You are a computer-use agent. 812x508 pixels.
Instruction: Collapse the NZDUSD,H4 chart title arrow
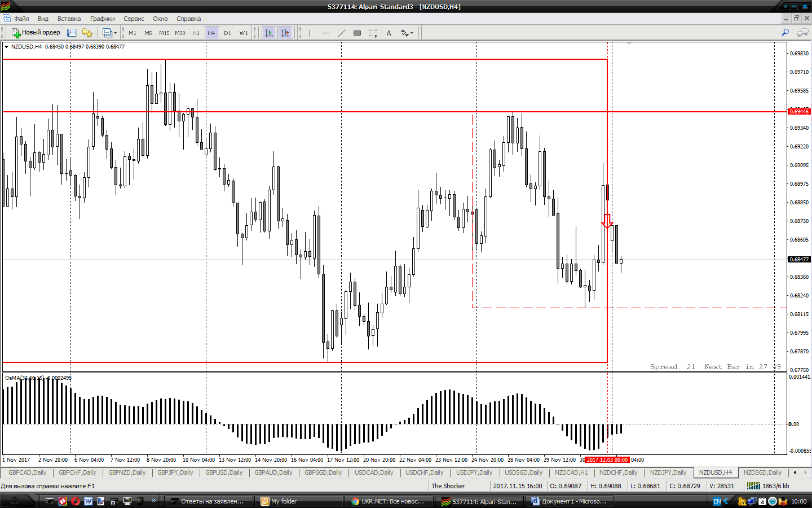(x=6, y=47)
